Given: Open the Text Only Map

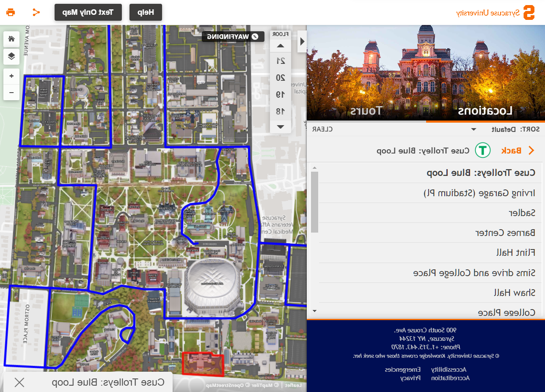Looking at the screenshot, I should tap(88, 12).
